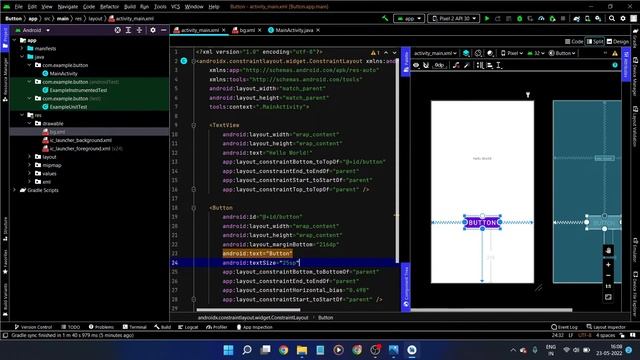Open Search Everywhere magnifier icon
Viewport: 640px width, 360px height.
(x=612, y=18)
